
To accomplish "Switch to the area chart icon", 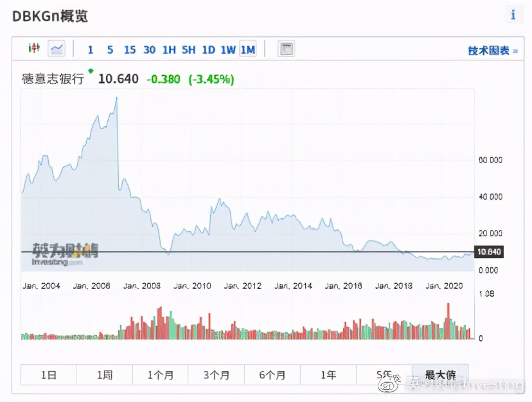I will (57, 49).
